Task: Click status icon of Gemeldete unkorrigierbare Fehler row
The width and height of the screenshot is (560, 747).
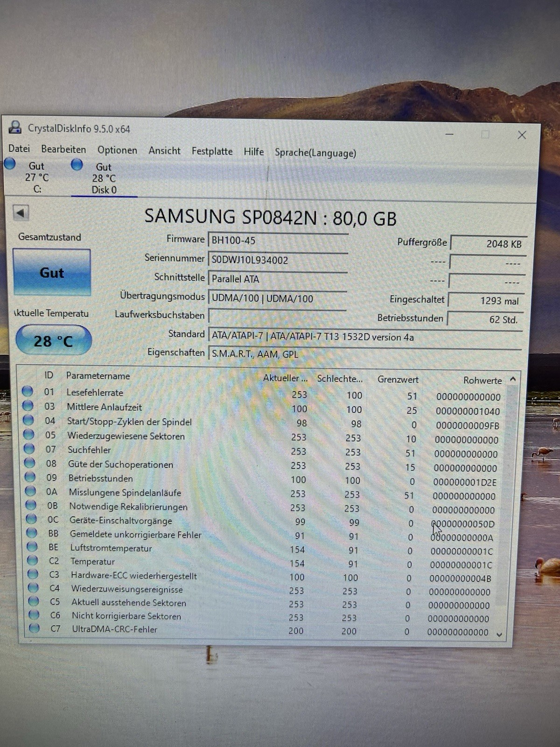Action: [32, 533]
